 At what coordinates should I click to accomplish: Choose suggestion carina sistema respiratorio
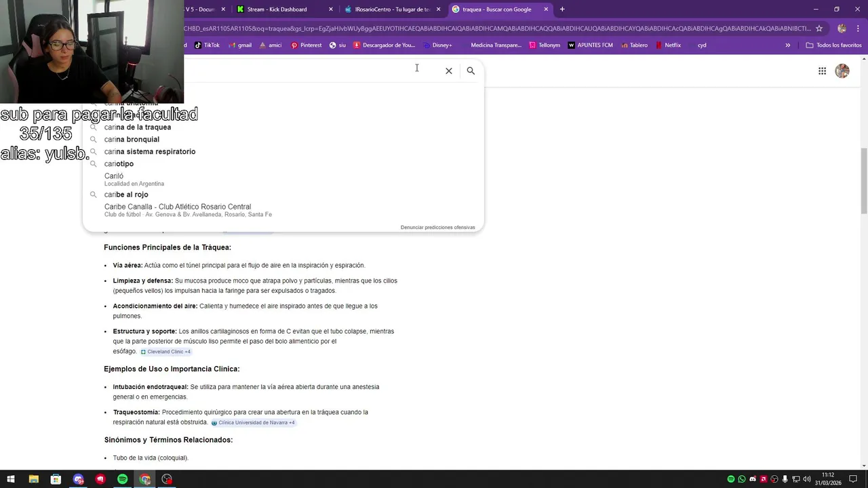283,152
